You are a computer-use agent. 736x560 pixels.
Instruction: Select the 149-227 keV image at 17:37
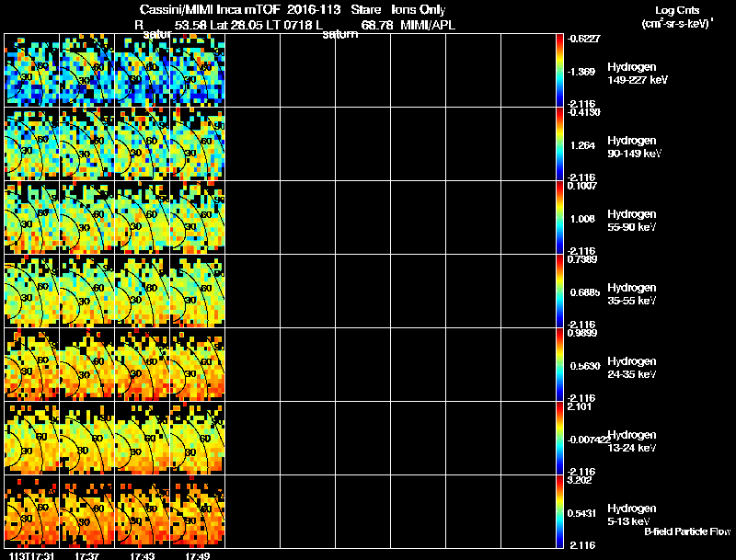[86, 71]
